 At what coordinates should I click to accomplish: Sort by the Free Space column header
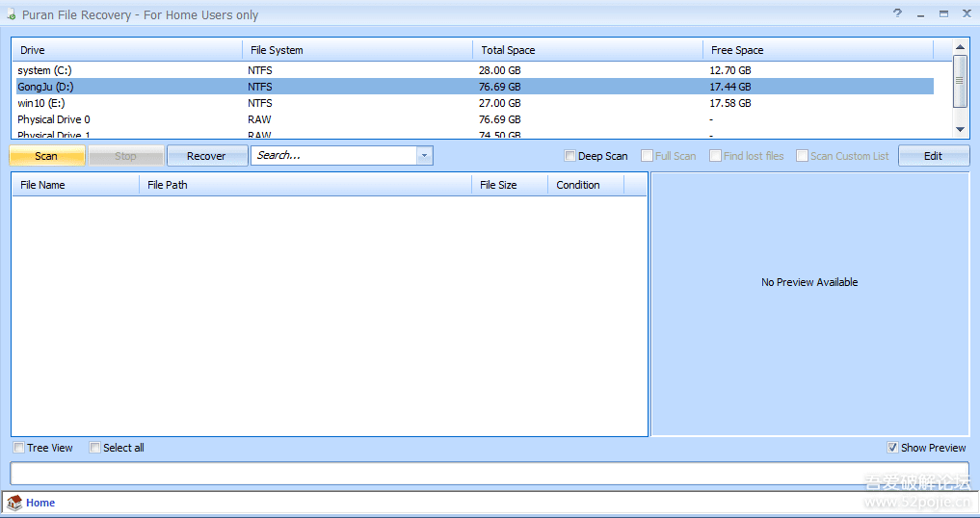tap(818, 50)
